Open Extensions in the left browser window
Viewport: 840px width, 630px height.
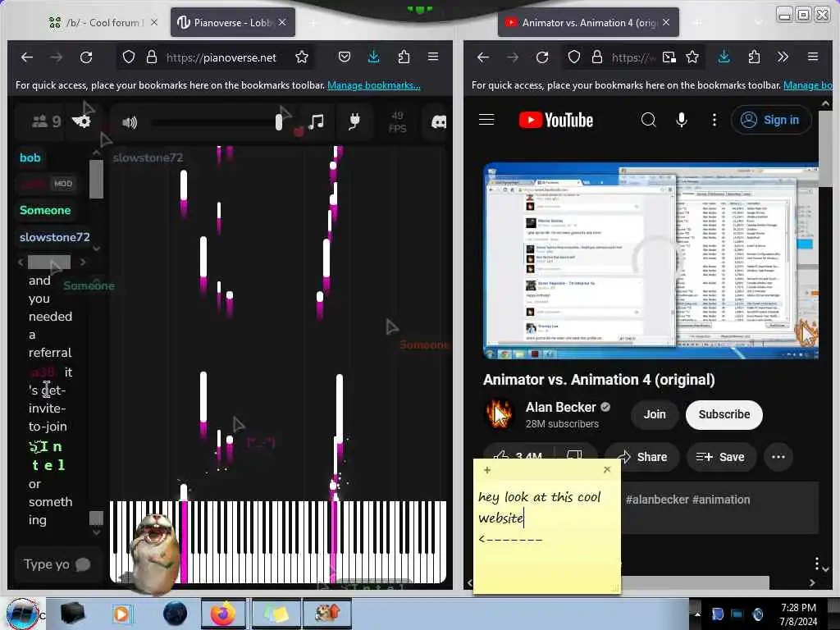pos(404,57)
